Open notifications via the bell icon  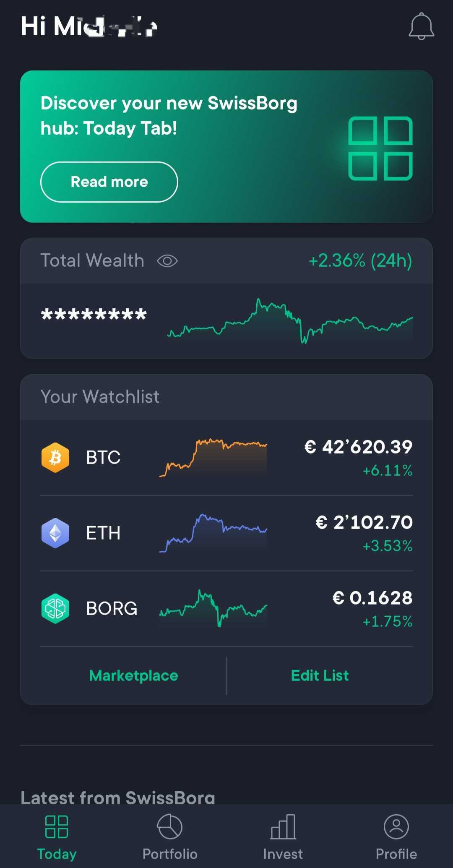(421, 26)
